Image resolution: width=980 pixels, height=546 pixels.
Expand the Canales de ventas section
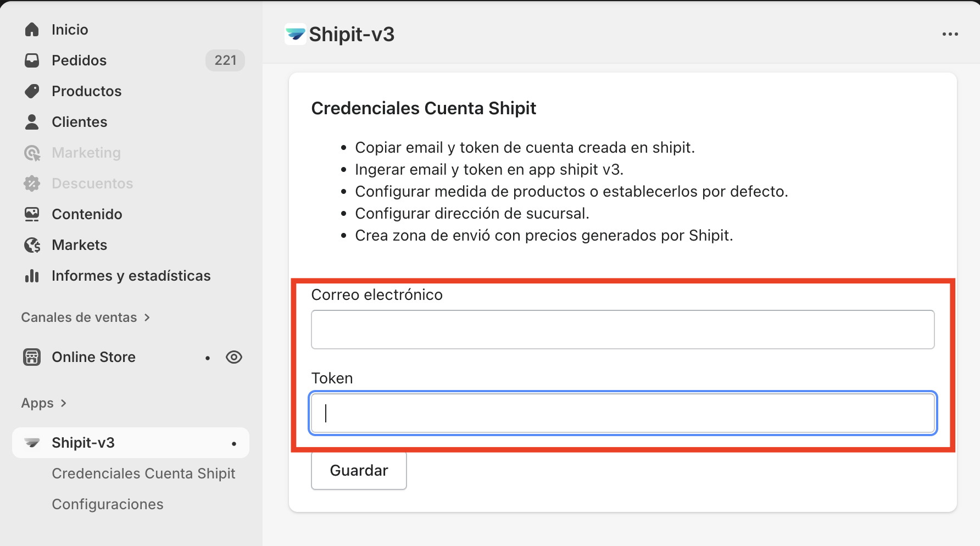click(147, 317)
